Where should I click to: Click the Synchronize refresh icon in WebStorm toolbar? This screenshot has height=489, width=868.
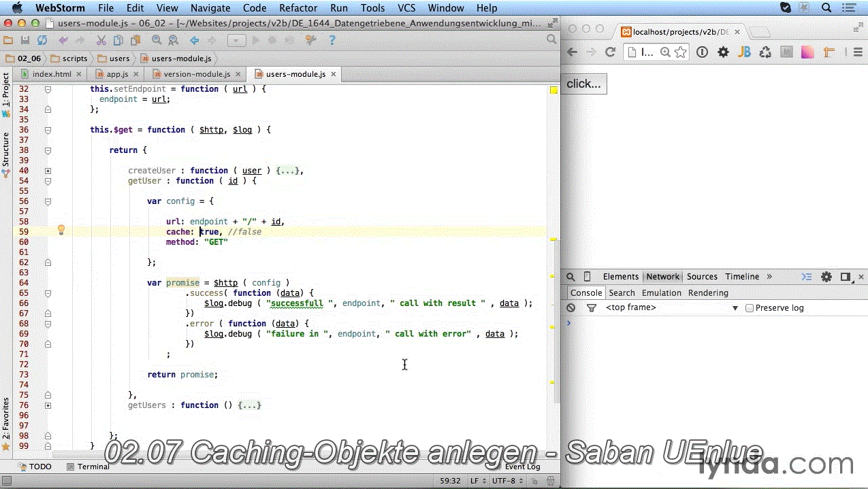pyautogui.click(x=42, y=41)
